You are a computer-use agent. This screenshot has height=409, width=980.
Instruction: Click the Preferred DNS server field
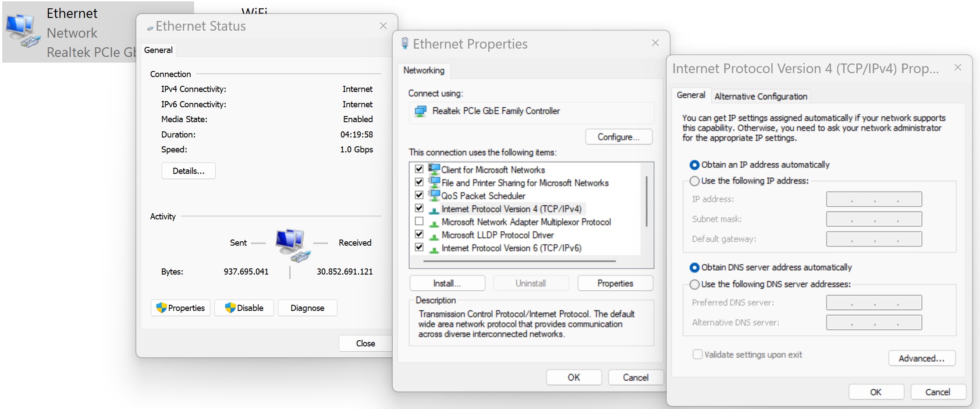874,303
